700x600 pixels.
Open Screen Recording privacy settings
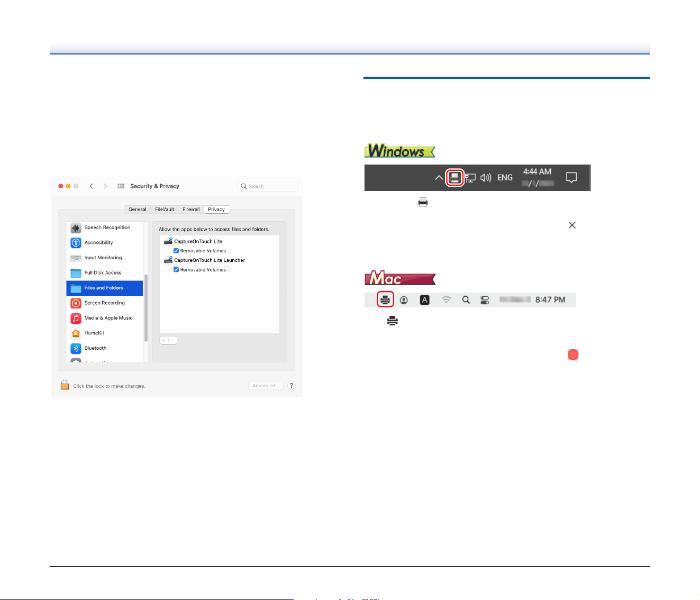coord(105,303)
